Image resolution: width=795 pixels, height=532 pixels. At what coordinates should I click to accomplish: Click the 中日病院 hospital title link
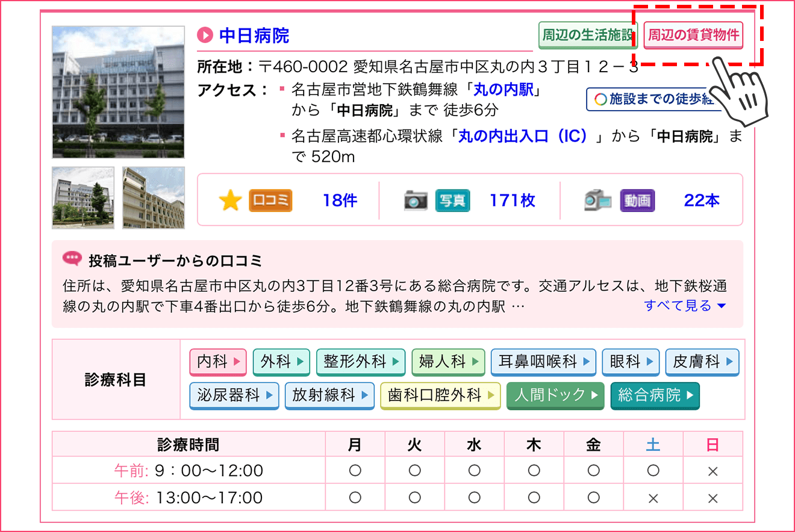tap(254, 36)
